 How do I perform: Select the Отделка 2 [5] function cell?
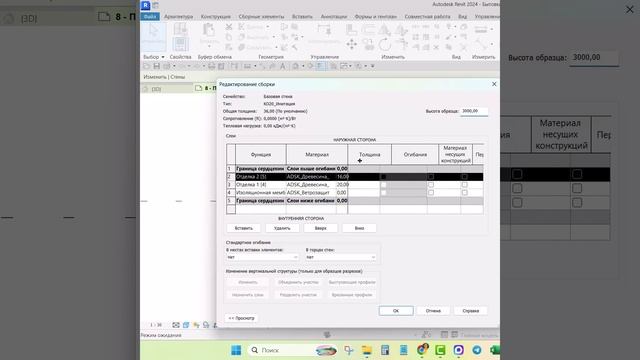coord(260,177)
